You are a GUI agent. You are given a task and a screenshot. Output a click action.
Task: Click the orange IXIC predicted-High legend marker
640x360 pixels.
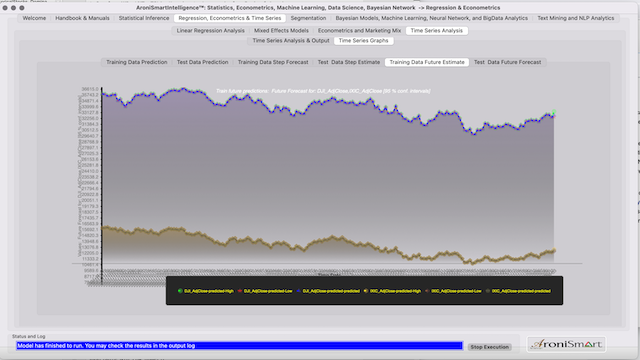[x=366, y=291]
